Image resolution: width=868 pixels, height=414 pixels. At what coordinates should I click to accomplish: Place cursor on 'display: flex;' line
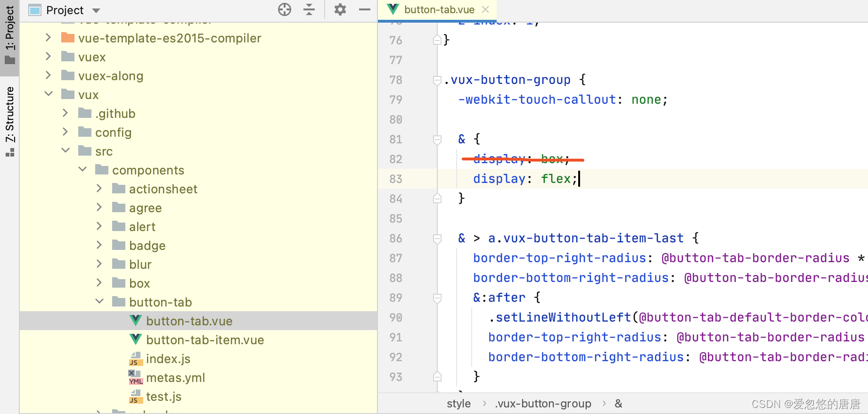[525, 179]
